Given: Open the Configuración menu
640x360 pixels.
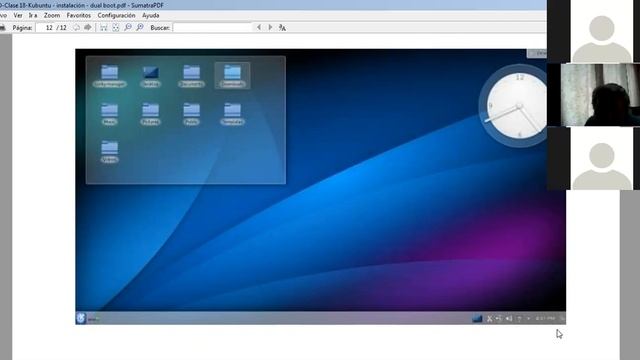Looking at the screenshot, I should (116, 15).
